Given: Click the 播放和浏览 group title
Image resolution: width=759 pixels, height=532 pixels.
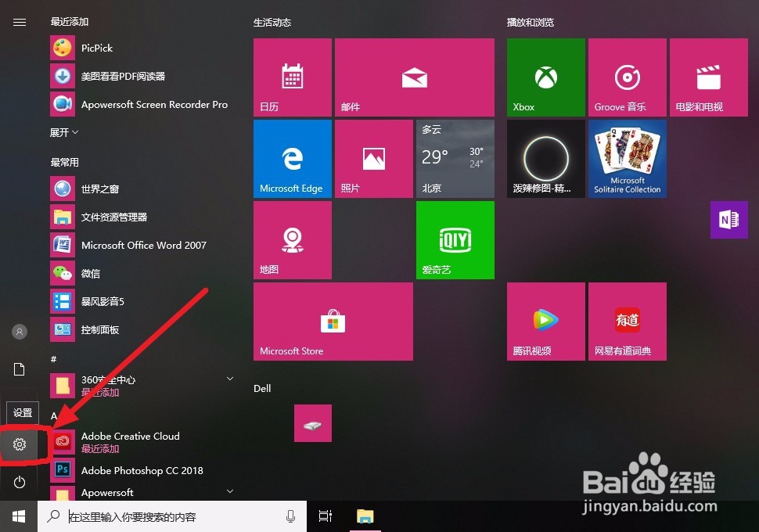Looking at the screenshot, I should click(530, 22).
